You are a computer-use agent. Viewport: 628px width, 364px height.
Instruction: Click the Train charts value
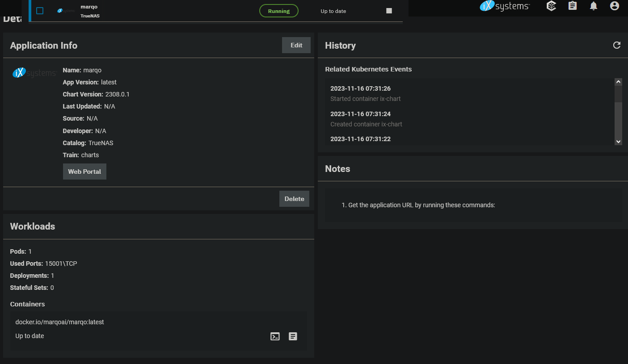point(90,155)
